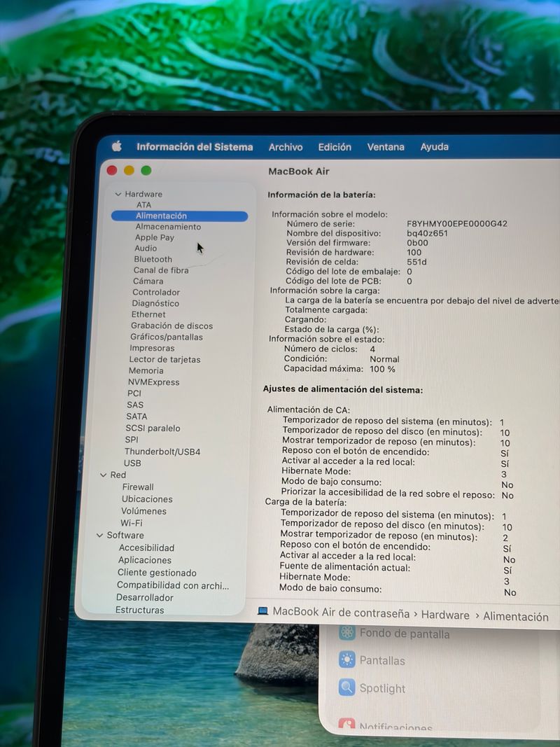The image size is (560, 747).
Task: Click the MacBook Air window title
Action: (299, 172)
